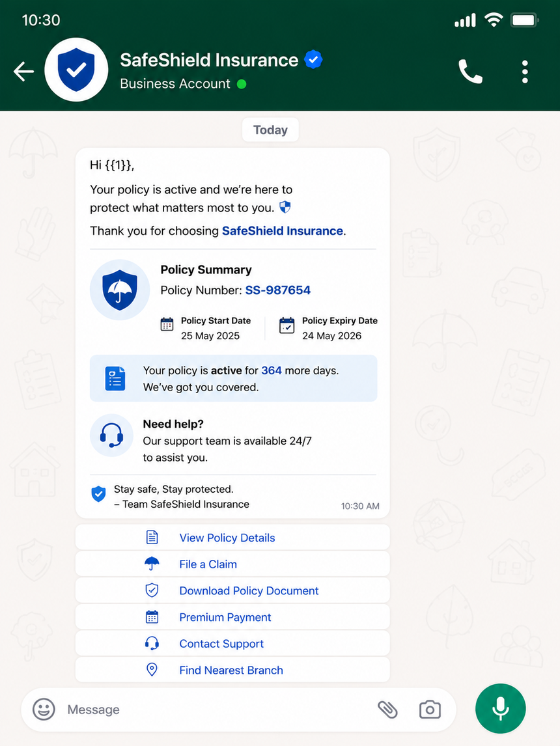560x746 pixels.
Task: Click the Policy Summary heading
Action: point(206,269)
